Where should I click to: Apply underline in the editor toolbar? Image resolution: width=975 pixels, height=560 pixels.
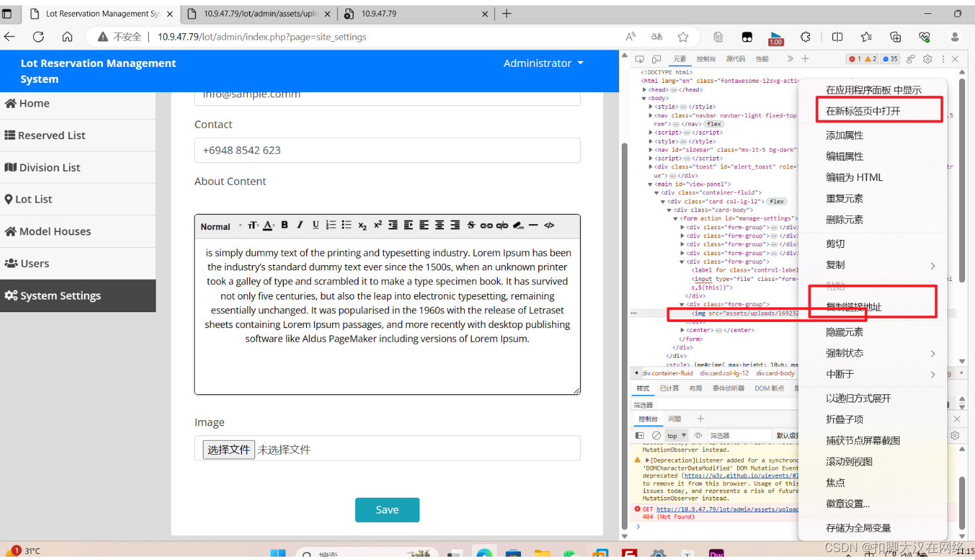[315, 225]
